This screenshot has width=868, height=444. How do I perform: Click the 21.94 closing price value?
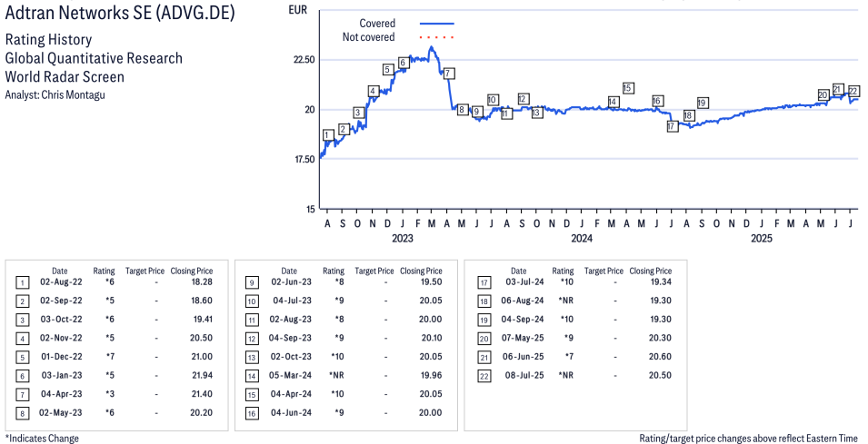(x=203, y=375)
